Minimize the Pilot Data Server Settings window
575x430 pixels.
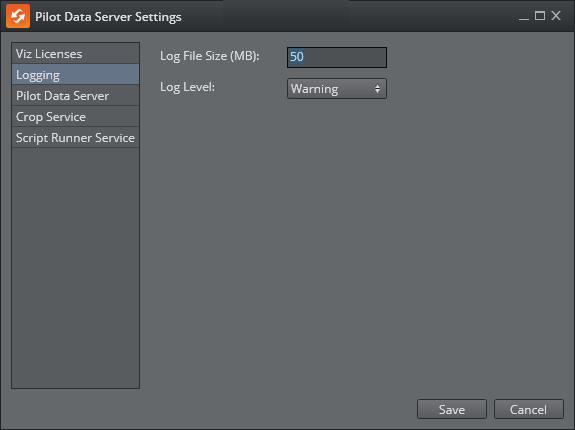point(524,16)
